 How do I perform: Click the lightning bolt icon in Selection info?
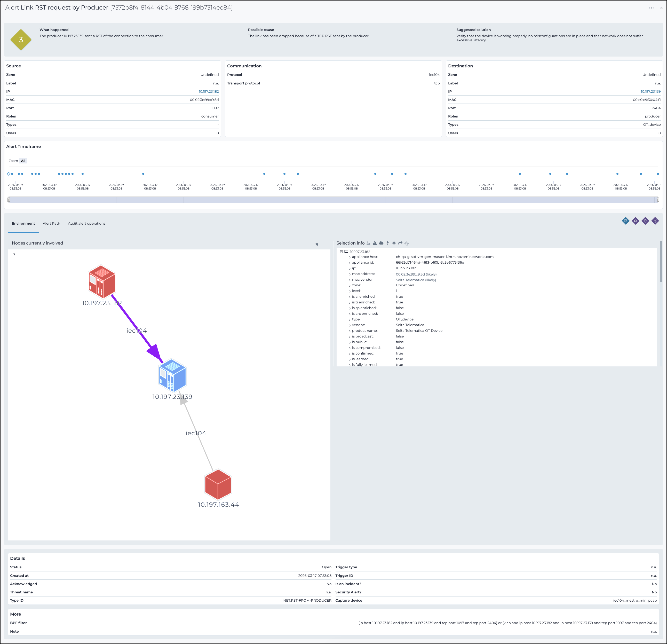click(388, 243)
